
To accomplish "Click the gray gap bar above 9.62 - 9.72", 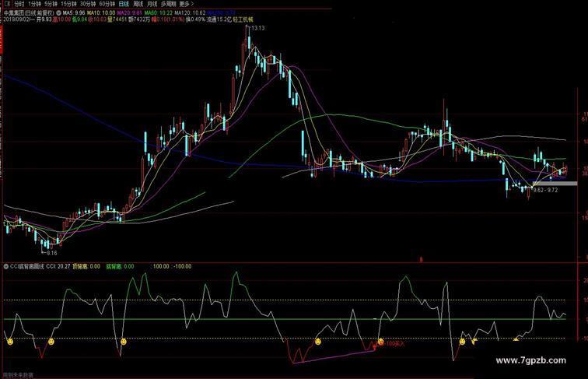I will (555, 184).
